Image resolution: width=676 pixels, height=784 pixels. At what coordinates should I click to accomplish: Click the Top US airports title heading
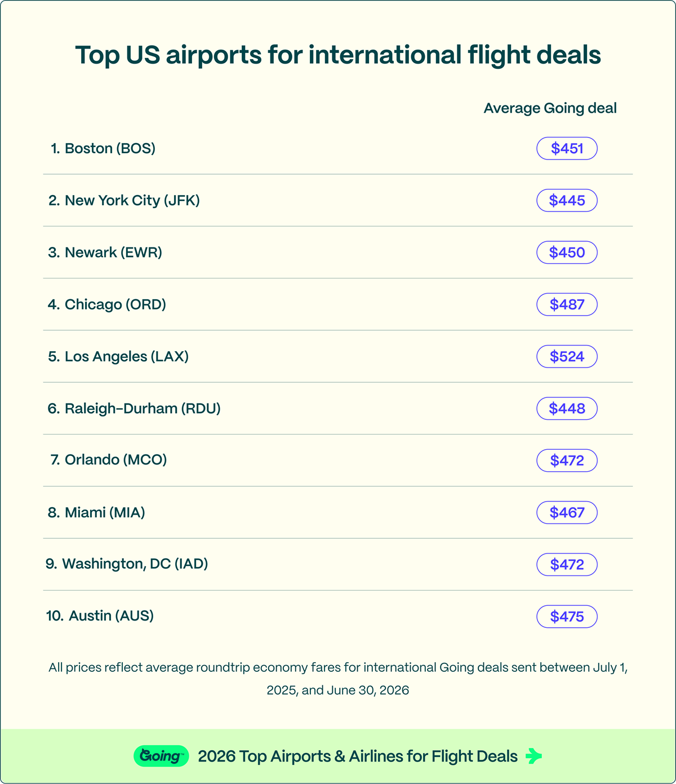click(338, 55)
